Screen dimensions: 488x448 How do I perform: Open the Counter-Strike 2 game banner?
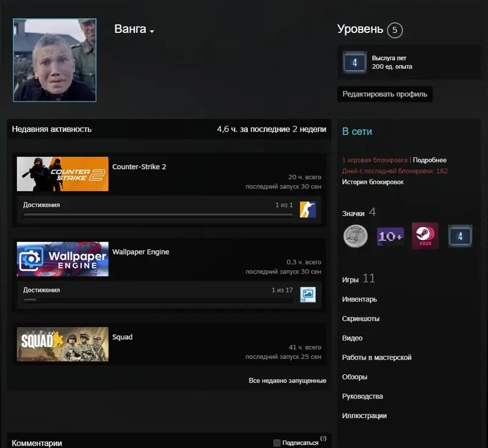[x=63, y=174]
